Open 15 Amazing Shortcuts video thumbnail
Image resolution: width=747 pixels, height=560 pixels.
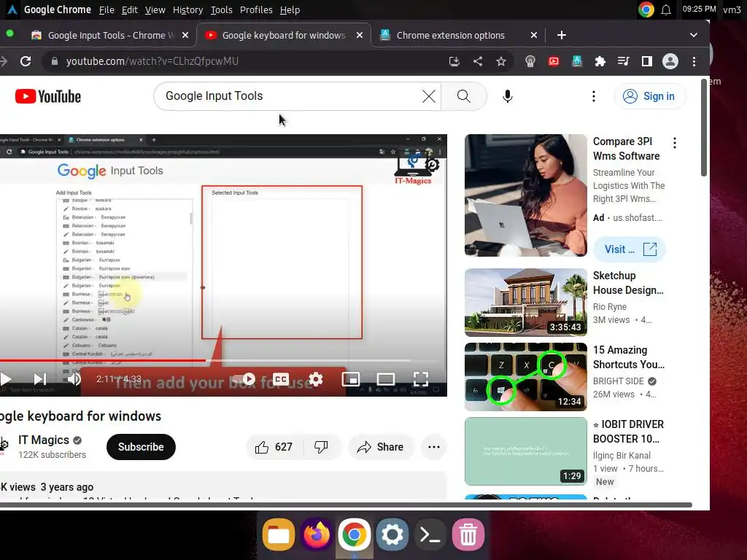pyautogui.click(x=525, y=377)
